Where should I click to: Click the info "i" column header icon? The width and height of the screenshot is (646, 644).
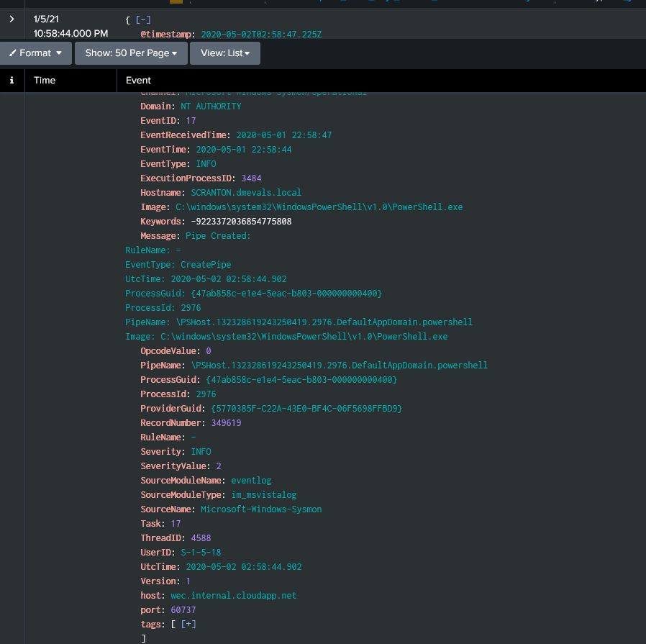pyautogui.click(x=12, y=81)
